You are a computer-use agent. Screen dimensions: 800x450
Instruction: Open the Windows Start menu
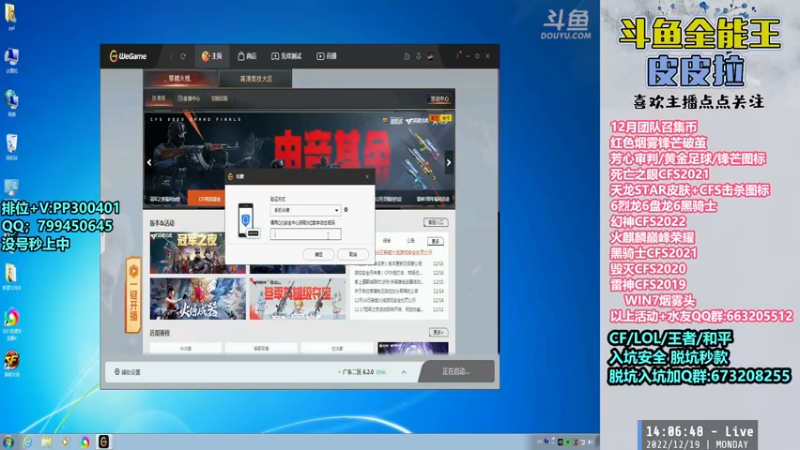click(8, 442)
